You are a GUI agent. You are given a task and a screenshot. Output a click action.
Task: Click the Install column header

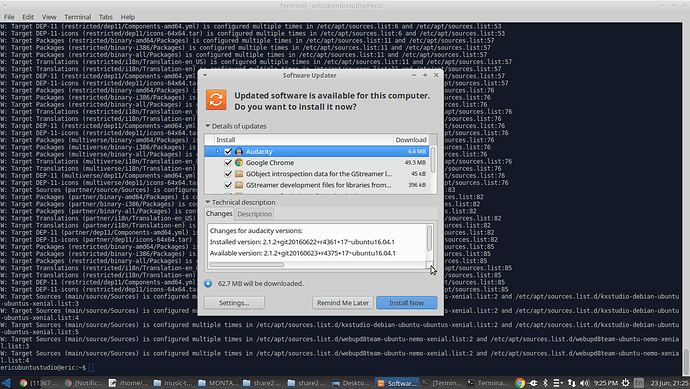click(303, 139)
